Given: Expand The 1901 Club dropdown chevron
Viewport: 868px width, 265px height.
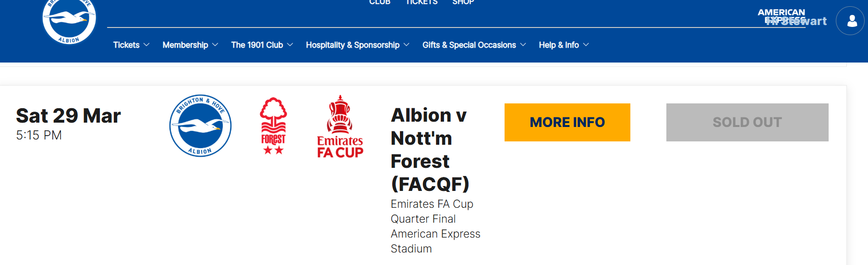Looking at the screenshot, I should point(290,45).
